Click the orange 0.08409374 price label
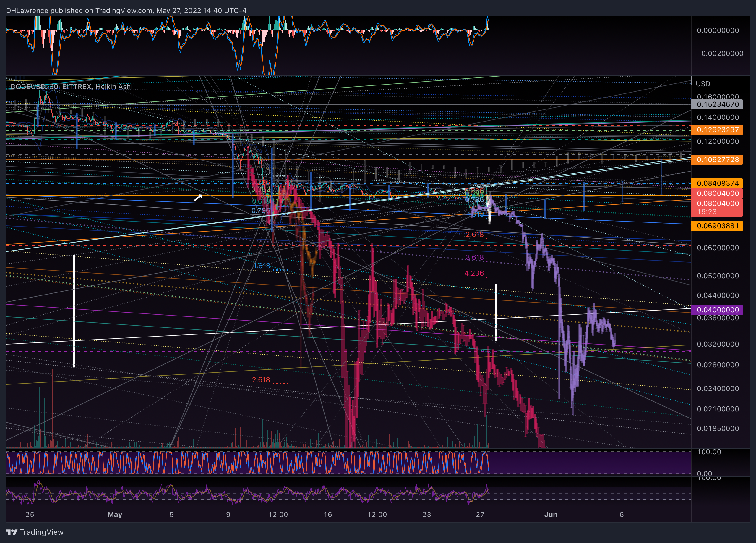Image resolution: width=756 pixels, height=543 pixels. click(x=717, y=183)
